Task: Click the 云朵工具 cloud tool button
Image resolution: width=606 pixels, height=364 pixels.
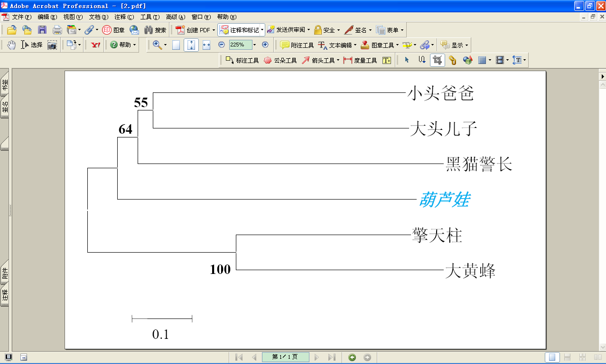Action: pyautogui.click(x=280, y=60)
